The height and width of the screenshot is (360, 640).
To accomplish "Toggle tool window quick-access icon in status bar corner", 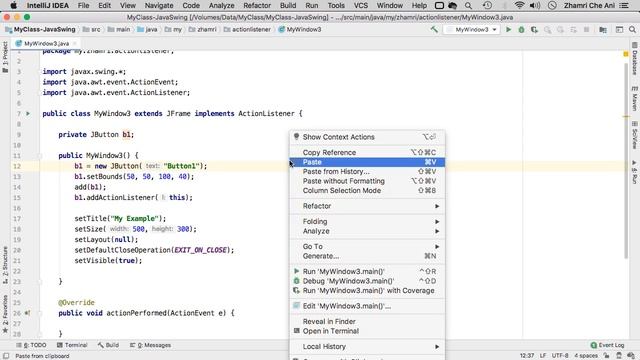I will (6, 356).
